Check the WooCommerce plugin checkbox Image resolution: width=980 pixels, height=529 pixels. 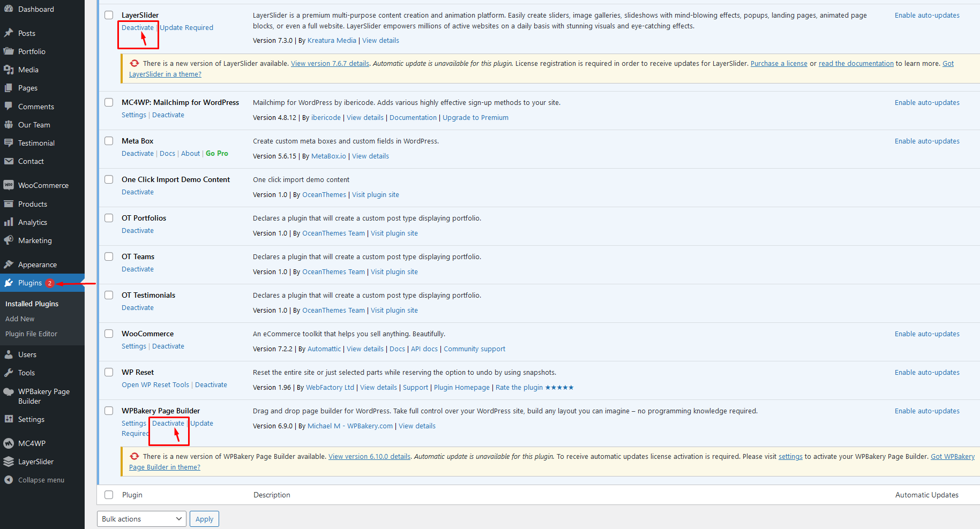point(109,334)
